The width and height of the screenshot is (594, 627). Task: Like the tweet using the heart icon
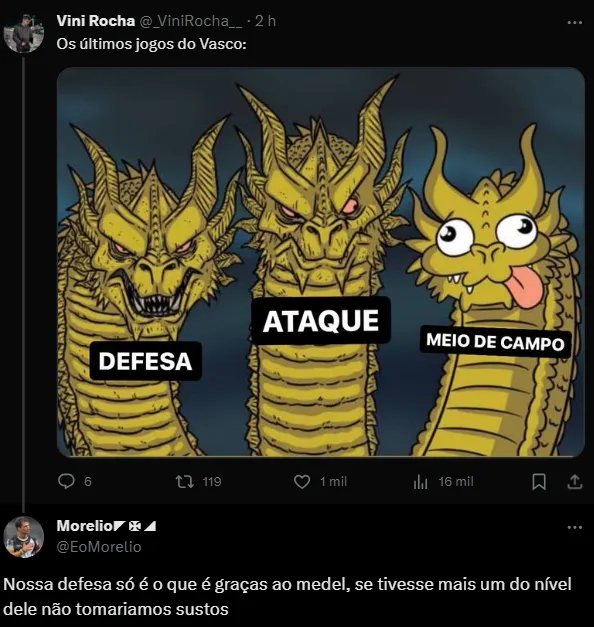[302, 481]
